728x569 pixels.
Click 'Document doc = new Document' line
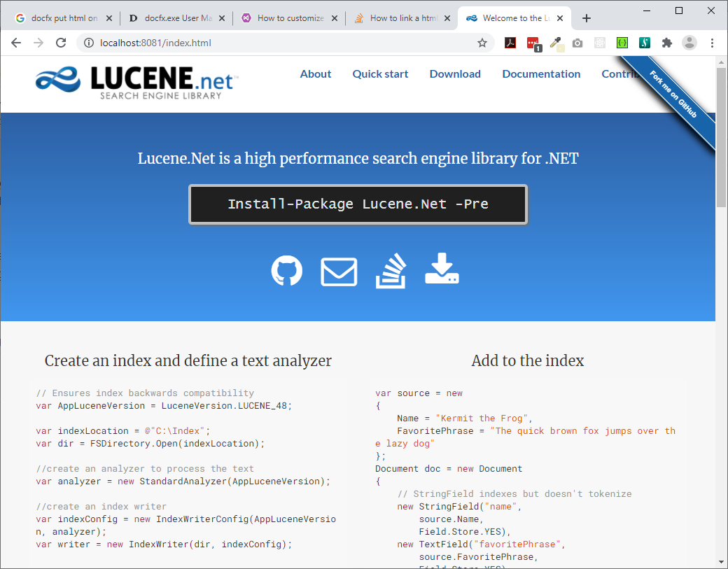[x=449, y=469]
